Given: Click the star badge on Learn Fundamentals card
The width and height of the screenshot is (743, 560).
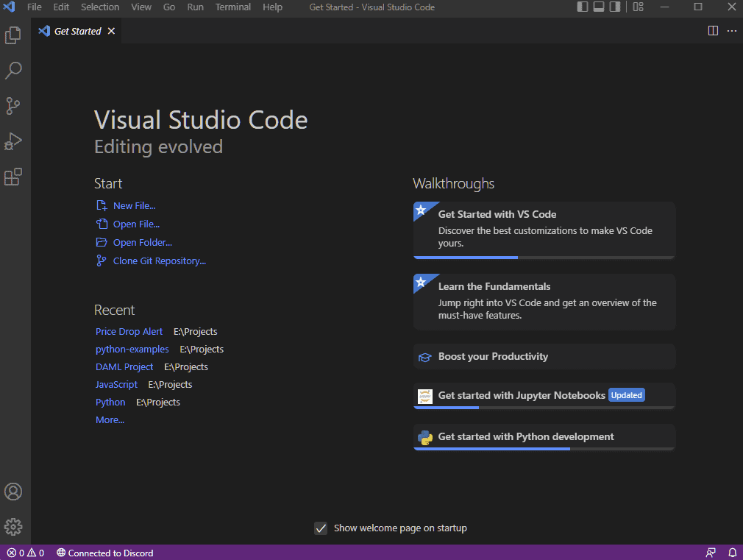Looking at the screenshot, I should click(x=421, y=282).
